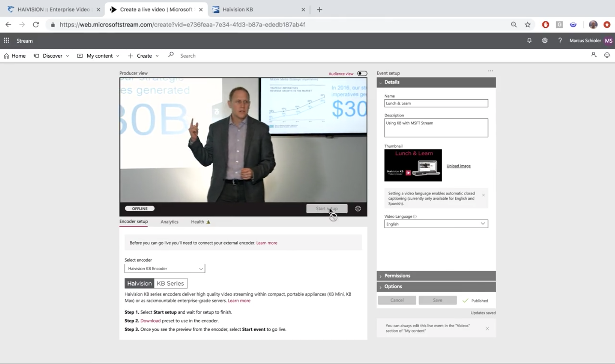Click the Start setup button
Image resolution: width=615 pixels, height=364 pixels.
tap(327, 209)
